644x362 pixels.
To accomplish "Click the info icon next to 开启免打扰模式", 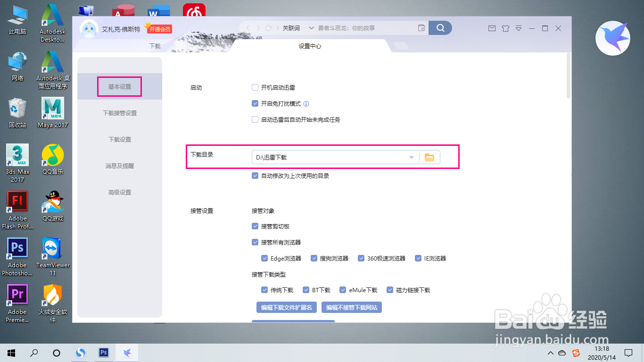I will click(x=306, y=104).
